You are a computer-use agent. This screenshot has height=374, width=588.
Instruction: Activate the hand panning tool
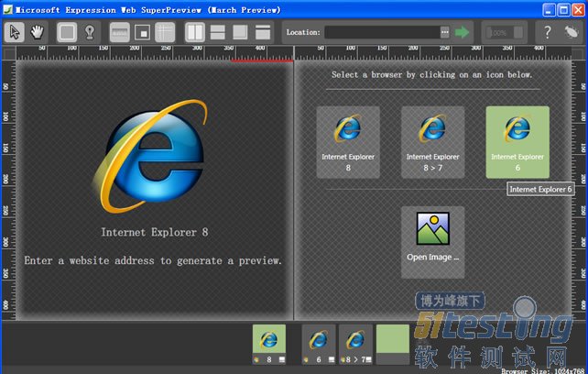38,31
